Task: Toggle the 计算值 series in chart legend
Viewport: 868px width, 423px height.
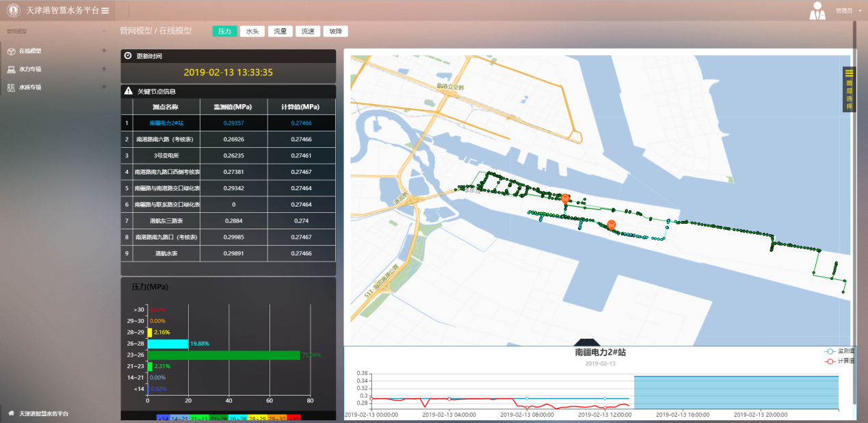Action: (x=841, y=361)
